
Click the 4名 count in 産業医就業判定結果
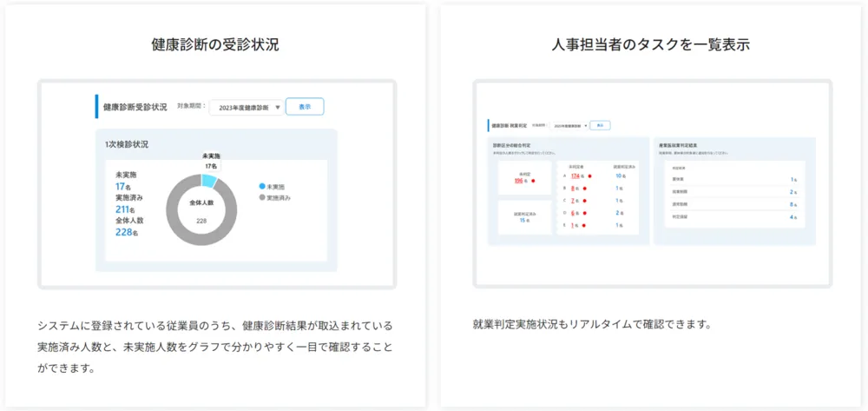coord(793,217)
